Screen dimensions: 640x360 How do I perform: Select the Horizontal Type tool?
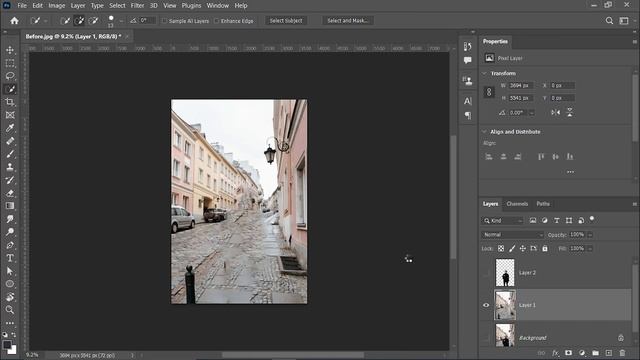tap(10, 258)
